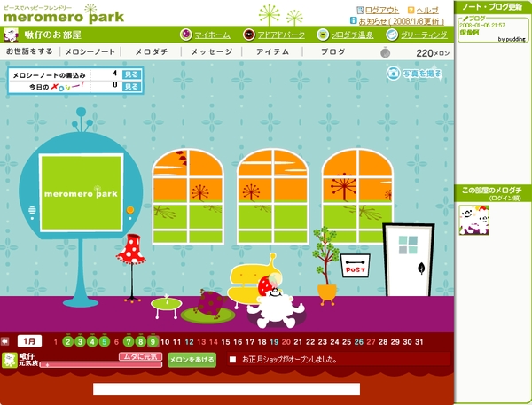Click the melon coin icon beside 220メロン

385,52
